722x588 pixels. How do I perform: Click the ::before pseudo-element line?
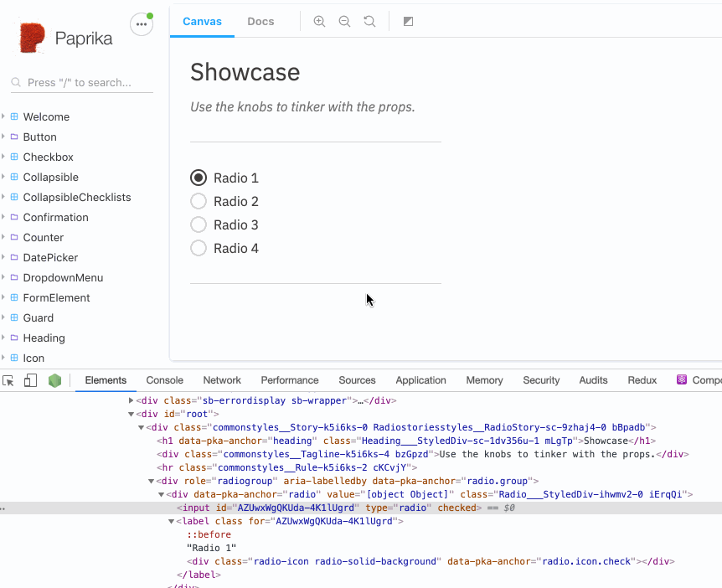[209, 534]
